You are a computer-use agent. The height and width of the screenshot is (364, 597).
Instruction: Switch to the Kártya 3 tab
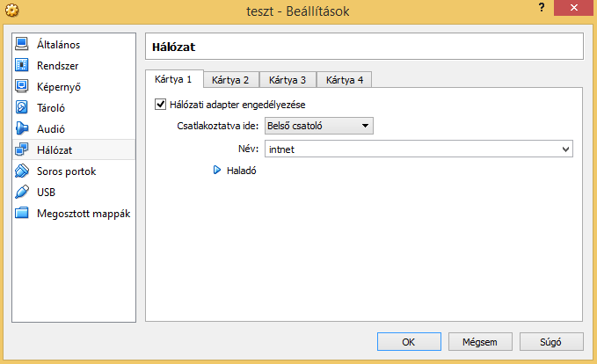pos(288,80)
